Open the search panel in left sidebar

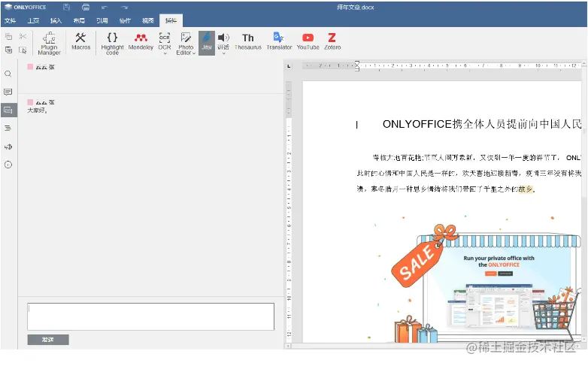[8, 74]
